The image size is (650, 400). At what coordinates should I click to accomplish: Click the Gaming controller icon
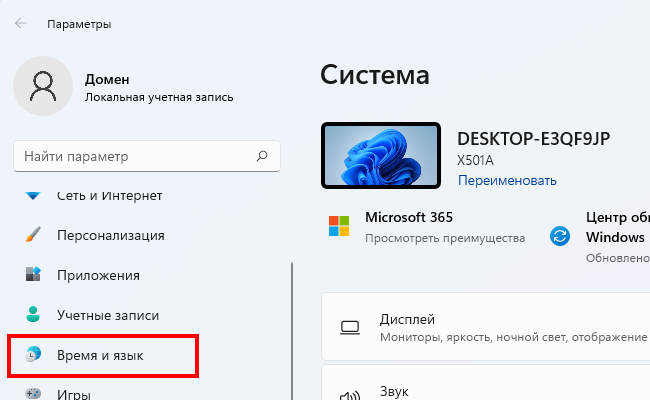(x=33, y=393)
